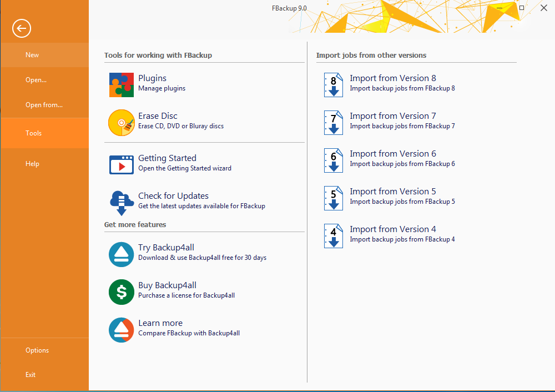The image size is (555, 392).
Task: Click the Learn more two-tone icon
Action: [122, 330]
